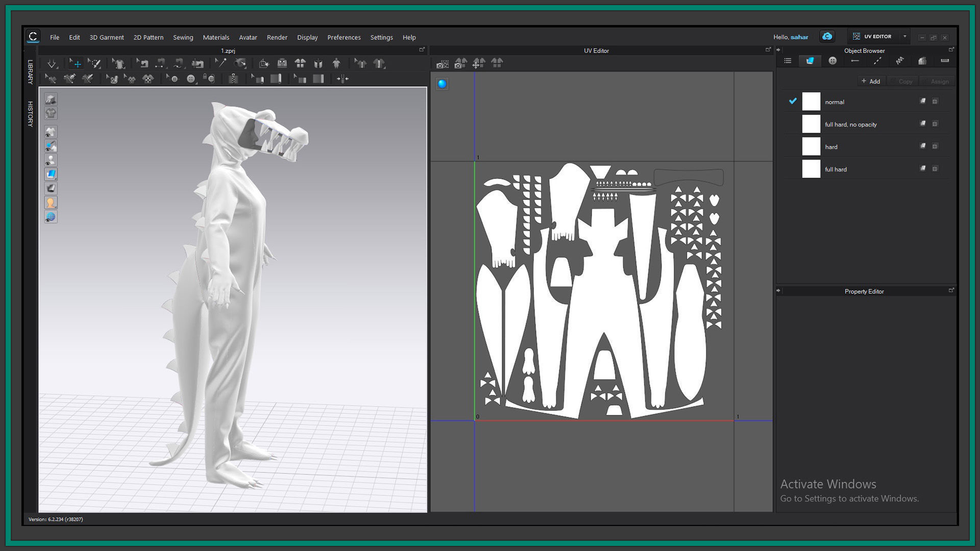The image size is (980, 551).
Task: Click apply-fabric icon on 'hard' row
Action: 923,146
